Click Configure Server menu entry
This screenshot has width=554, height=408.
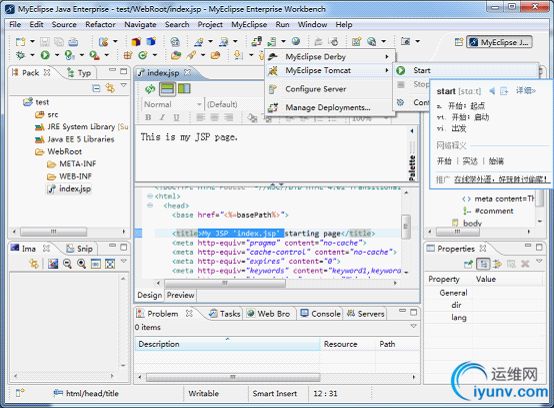click(329, 89)
